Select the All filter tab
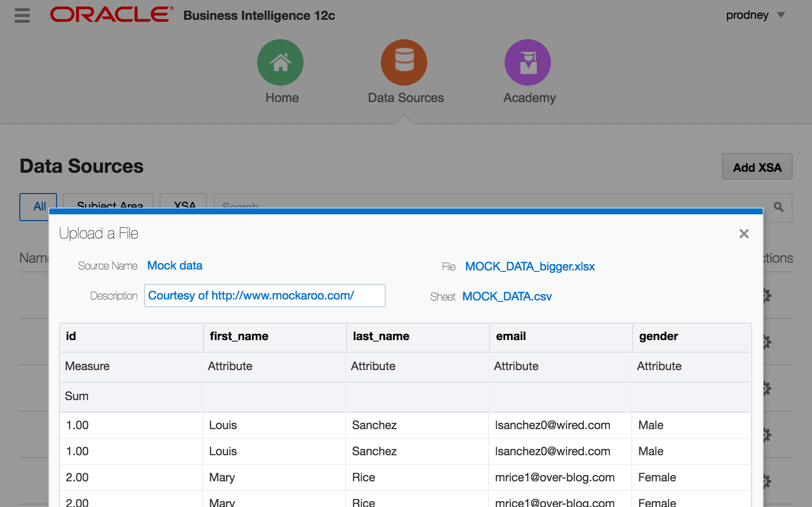This screenshot has height=507, width=812. click(x=39, y=207)
